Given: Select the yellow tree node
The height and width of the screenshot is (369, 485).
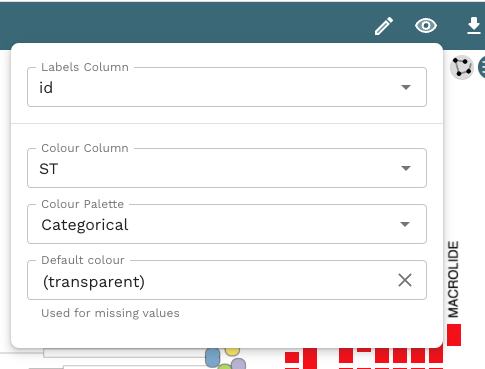Looking at the screenshot, I should coord(232,351).
